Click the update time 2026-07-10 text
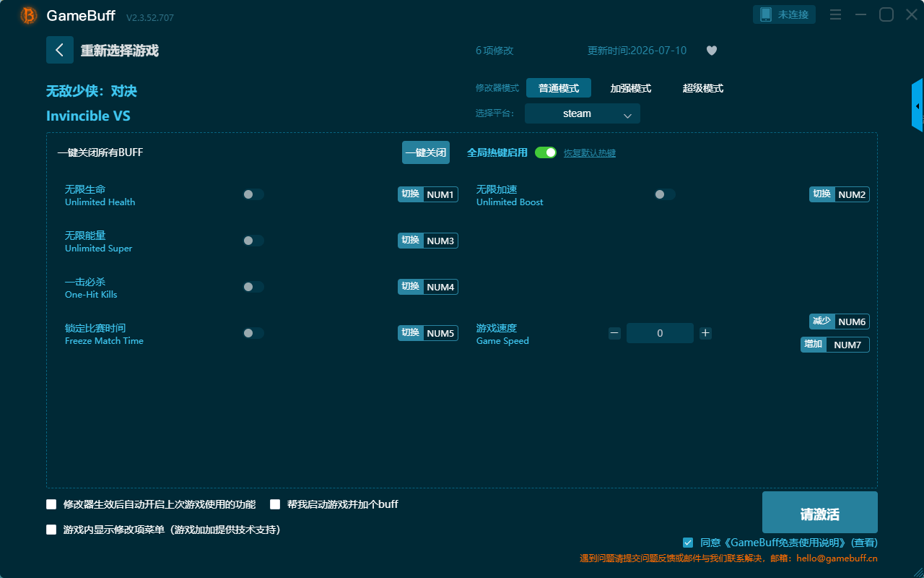The image size is (924, 578). click(637, 51)
